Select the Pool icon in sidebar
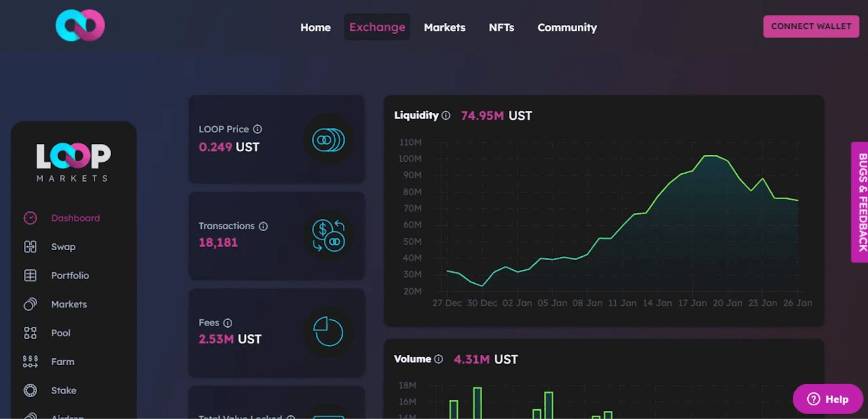Screen dimensions: 868x419 pyautogui.click(x=30, y=333)
